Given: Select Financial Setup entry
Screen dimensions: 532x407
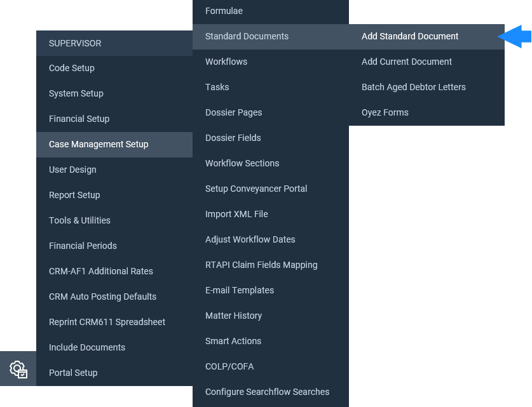Looking at the screenshot, I should point(114,119).
